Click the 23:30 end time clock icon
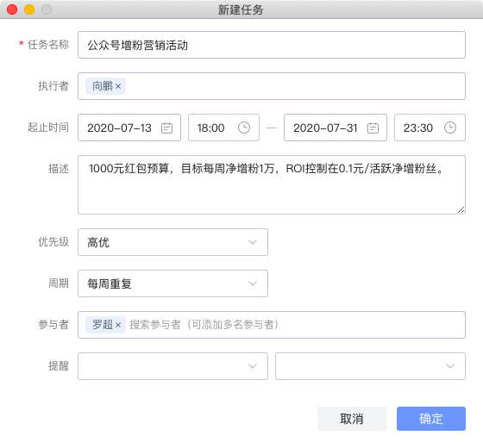Screen dimensions: 483x448 (450, 128)
